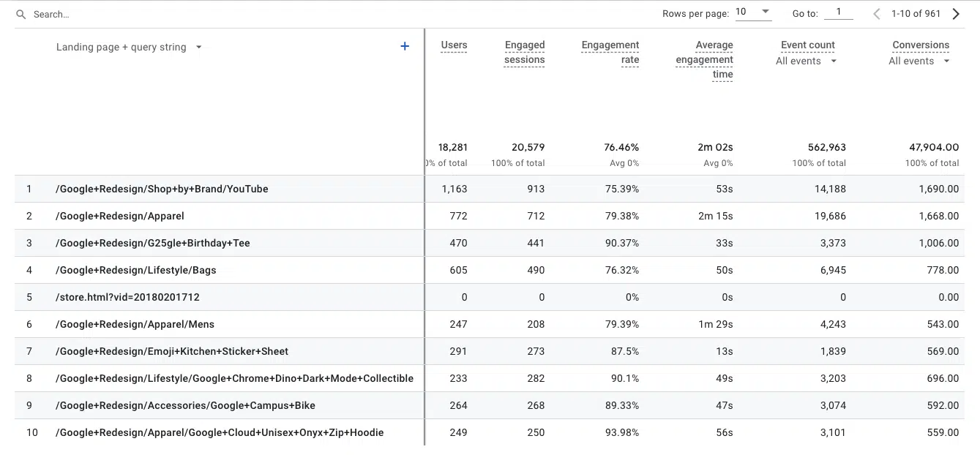Go to next page of results

pyautogui.click(x=956, y=14)
